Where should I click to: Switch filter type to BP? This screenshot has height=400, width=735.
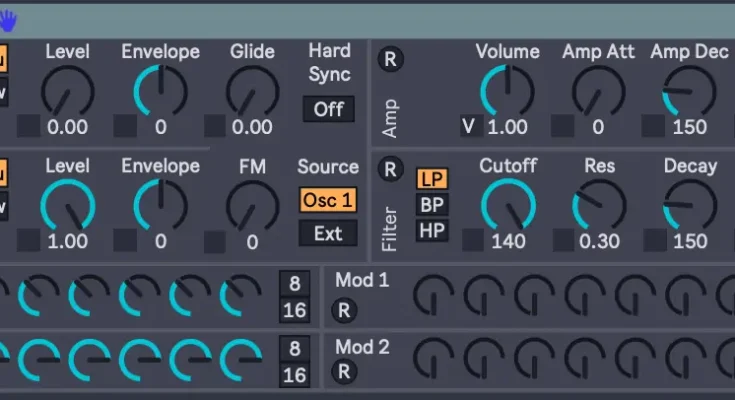[x=432, y=205]
